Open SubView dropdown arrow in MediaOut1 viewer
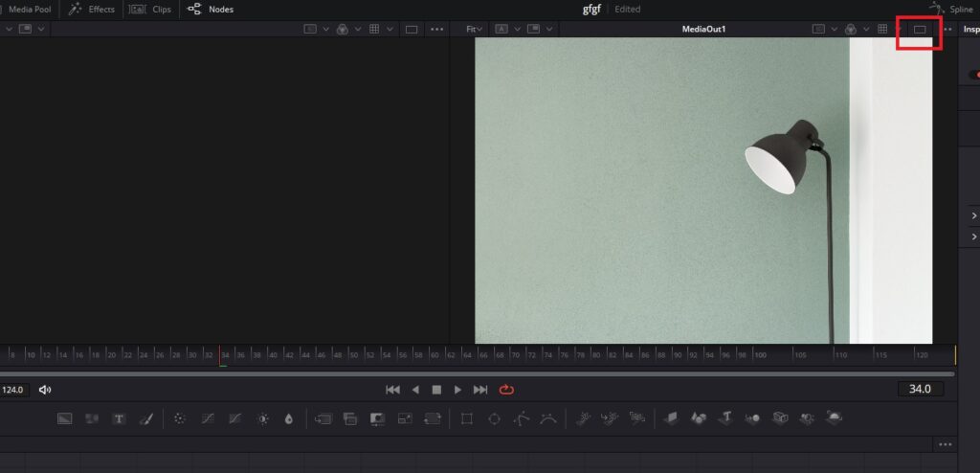 [548, 29]
